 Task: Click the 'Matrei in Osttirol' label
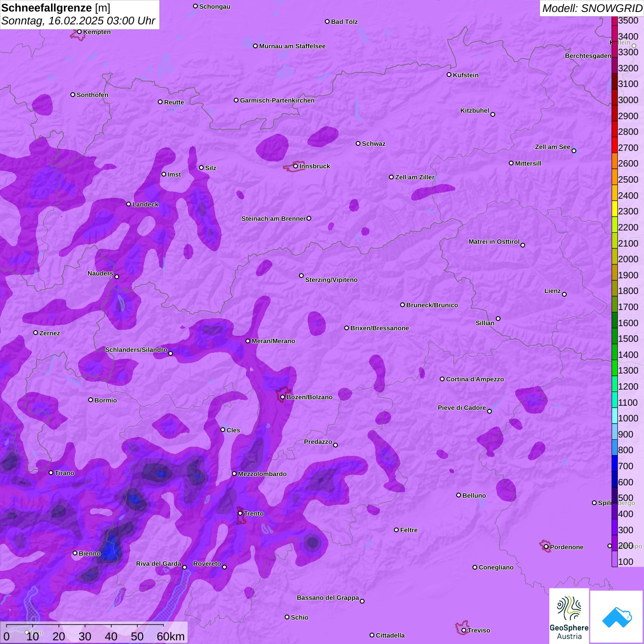(x=494, y=241)
